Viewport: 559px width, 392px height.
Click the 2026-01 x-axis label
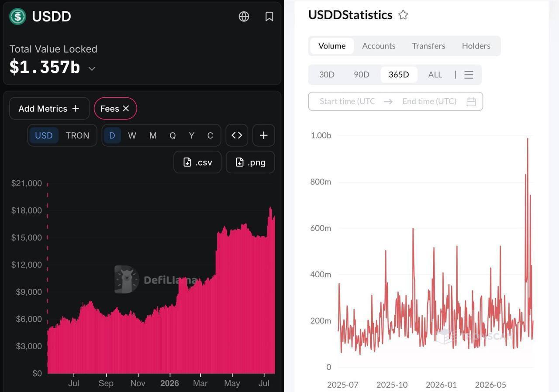pos(441,385)
